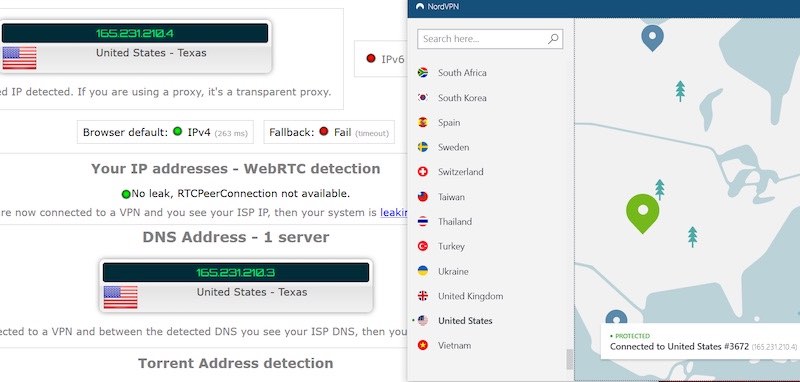800x382 pixels.
Task: Click the country list scrollbar thumb
Action: pyautogui.click(x=569, y=359)
